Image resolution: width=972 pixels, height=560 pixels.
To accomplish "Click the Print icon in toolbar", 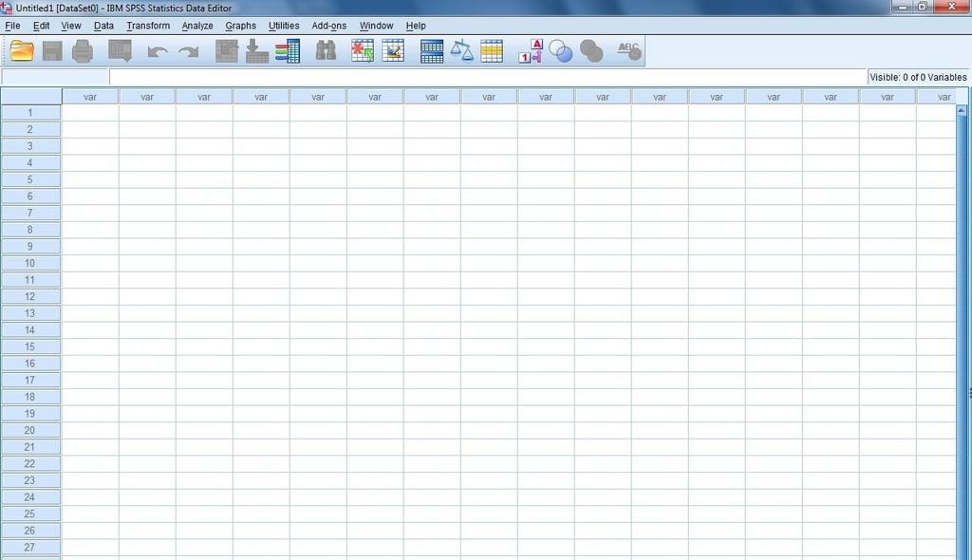I will tap(83, 51).
